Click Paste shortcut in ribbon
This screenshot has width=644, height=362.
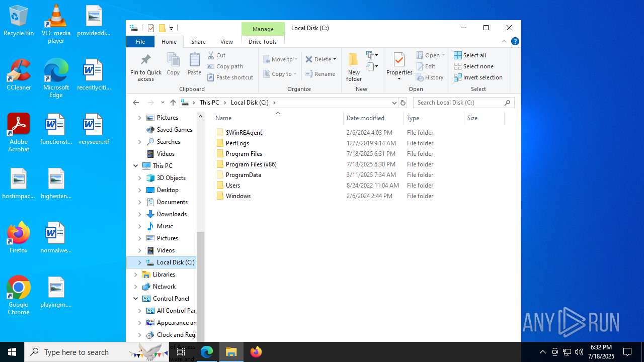tap(230, 77)
